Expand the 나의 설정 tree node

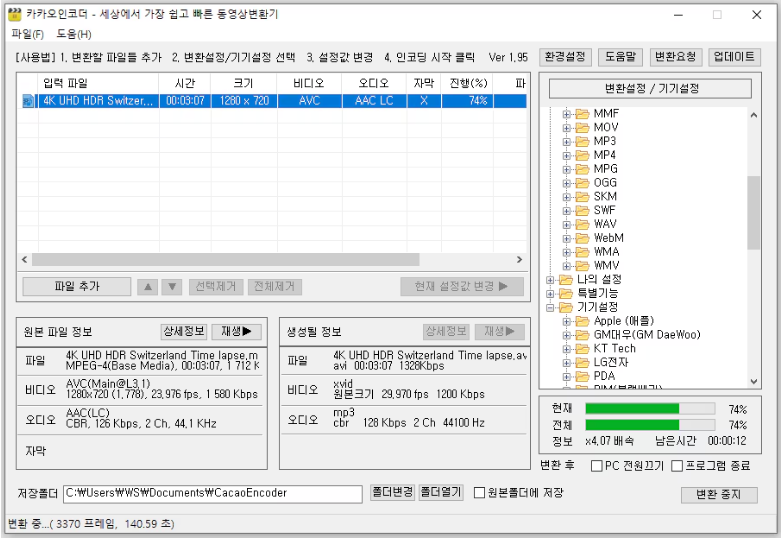[x=550, y=280]
